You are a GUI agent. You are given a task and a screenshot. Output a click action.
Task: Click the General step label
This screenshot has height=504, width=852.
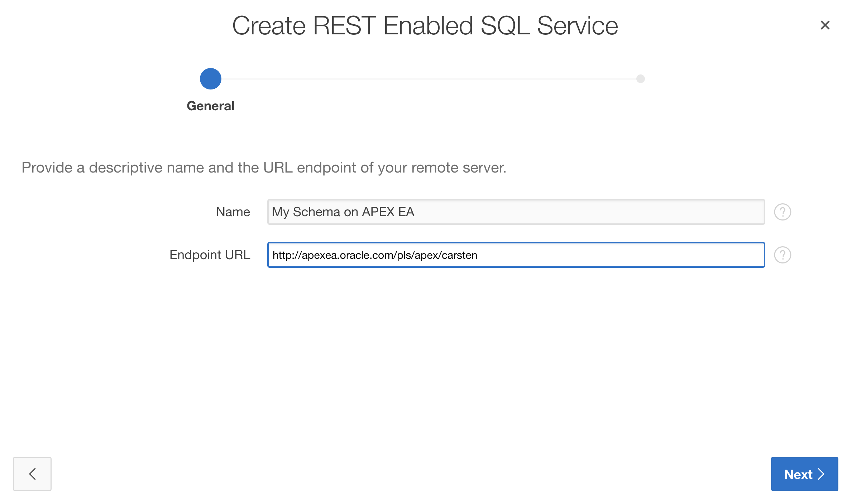click(210, 106)
